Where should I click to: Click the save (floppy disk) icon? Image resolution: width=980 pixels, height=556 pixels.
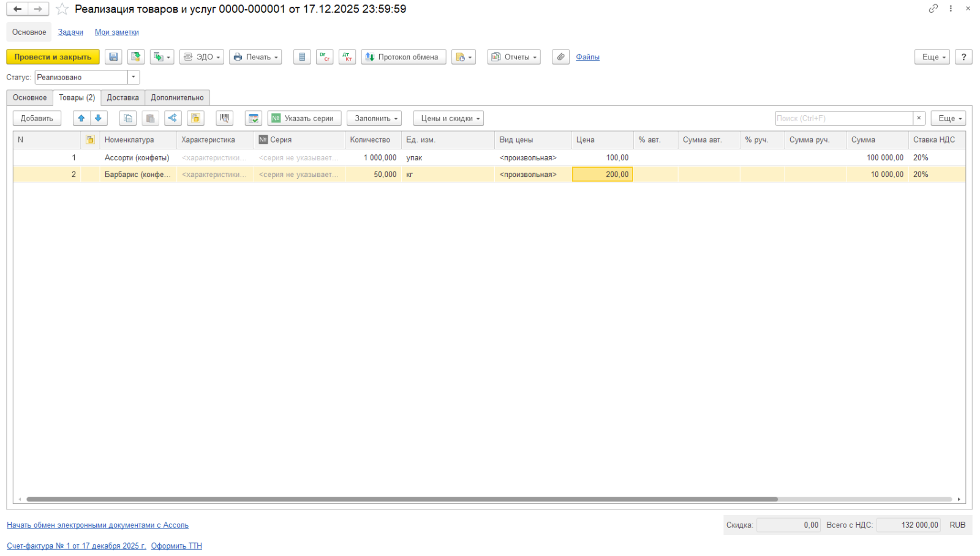click(x=113, y=57)
